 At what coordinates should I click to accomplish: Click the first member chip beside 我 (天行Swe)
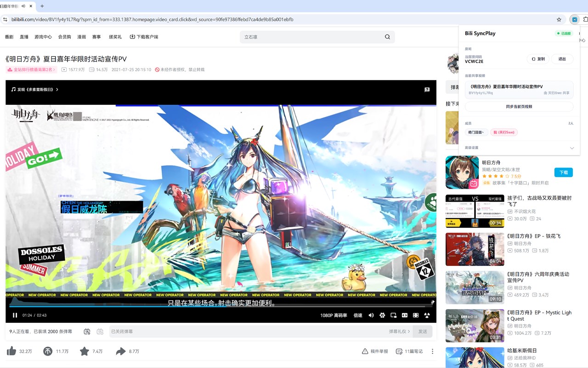click(476, 132)
